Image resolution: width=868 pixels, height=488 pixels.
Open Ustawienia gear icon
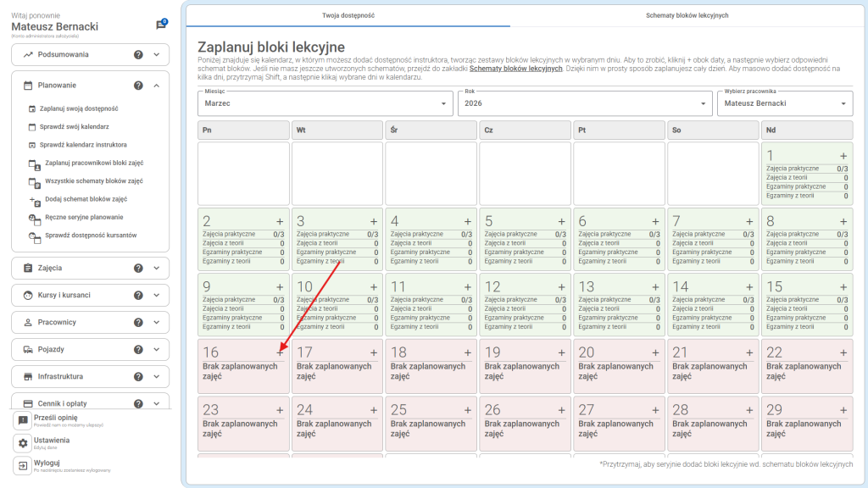(x=23, y=443)
